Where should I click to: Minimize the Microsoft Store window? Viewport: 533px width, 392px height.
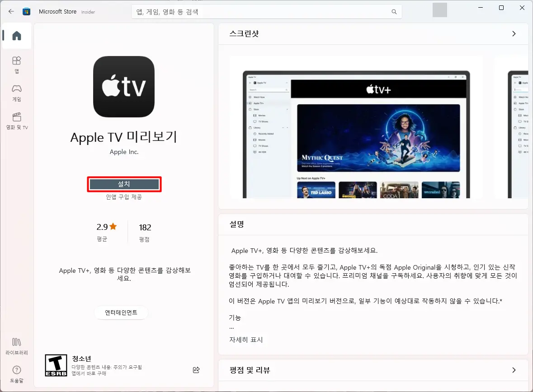pyautogui.click(x=481, y=8)
